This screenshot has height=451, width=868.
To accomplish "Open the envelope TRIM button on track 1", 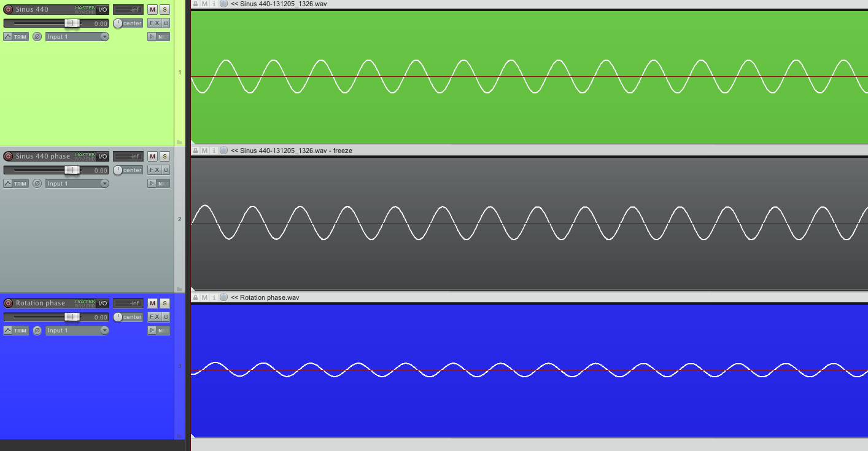I will pos(16,37).
